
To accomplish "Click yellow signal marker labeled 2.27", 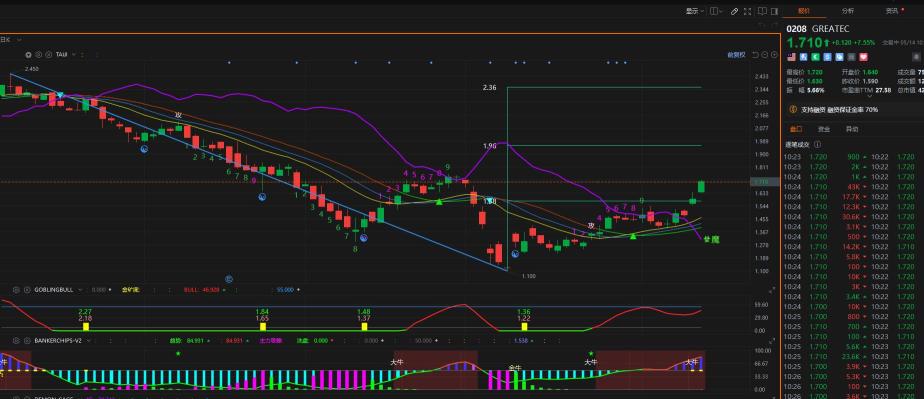I will point(86,327).
